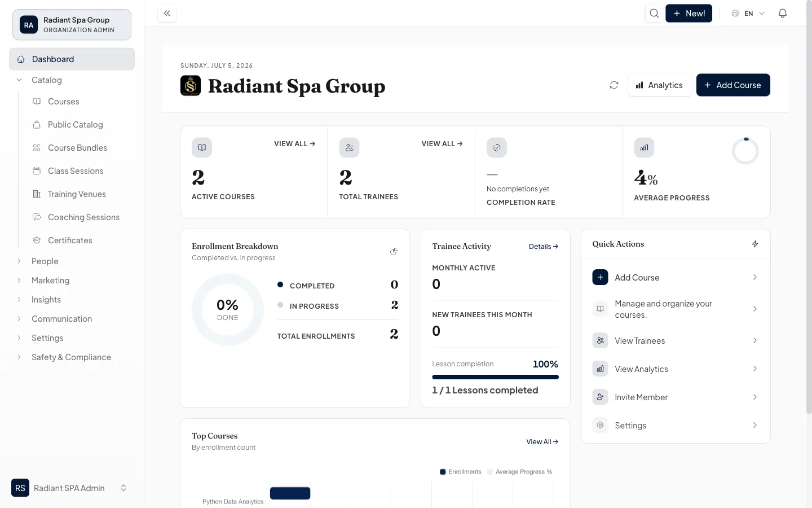Image resolution: width=812 pixels, height=508 pixels.
Task: Collapse the sidebar with double-chevron icon
Action: (x=167, y=14)
